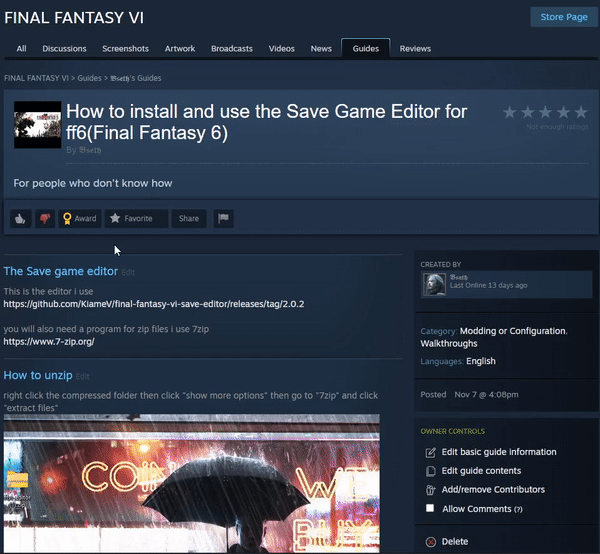
Task: Add the guide to Favorites
Action: coord(136,218)
